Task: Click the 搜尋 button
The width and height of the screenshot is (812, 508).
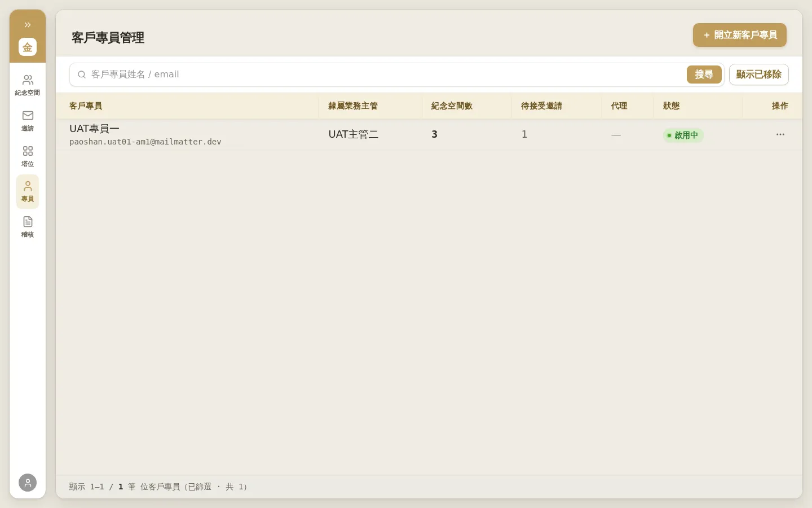Action: 704,75
